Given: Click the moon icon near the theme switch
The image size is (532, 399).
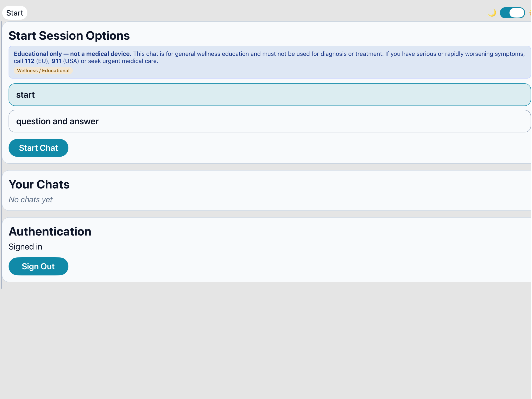Looking at the screenshot, I should (x=492, y=13).
